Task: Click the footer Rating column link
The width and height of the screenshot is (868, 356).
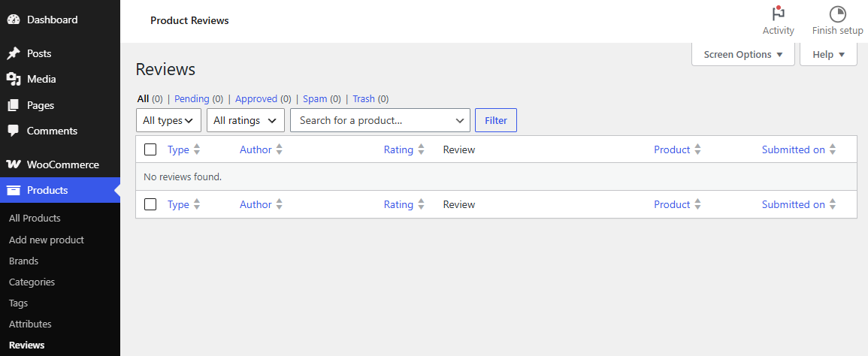Action: (x=398, y=204)
